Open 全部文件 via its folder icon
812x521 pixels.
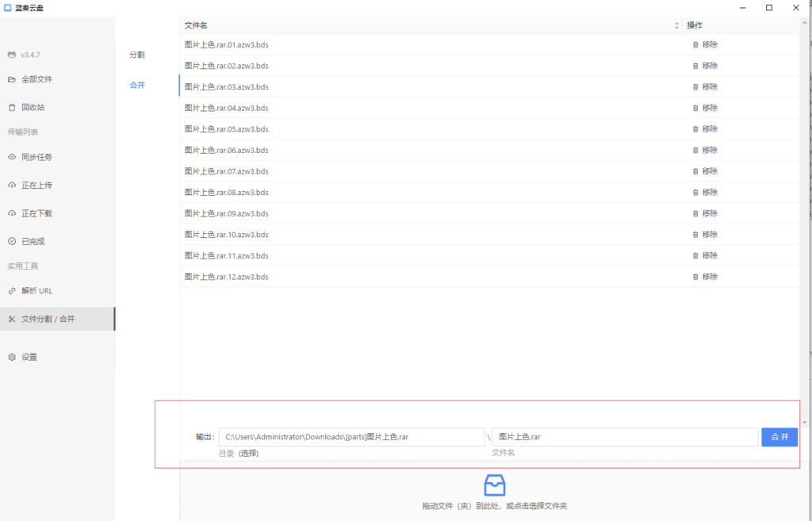11,79
